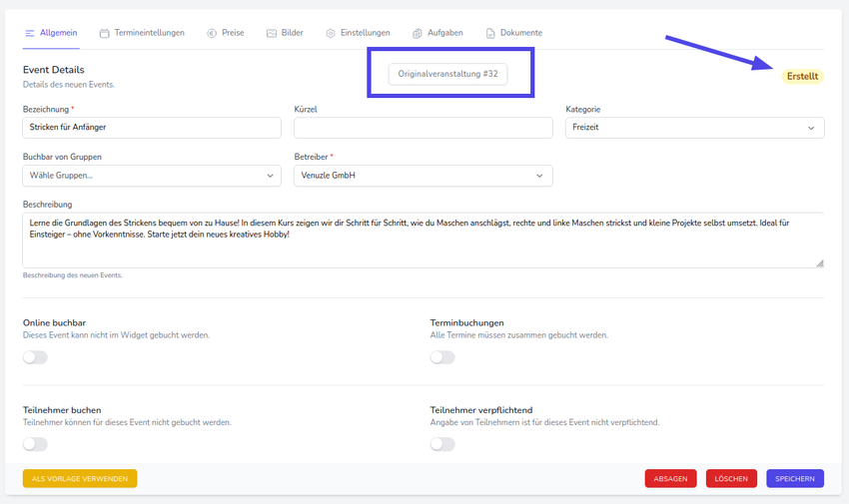Focus the Kürzel input field

[423, 128]
